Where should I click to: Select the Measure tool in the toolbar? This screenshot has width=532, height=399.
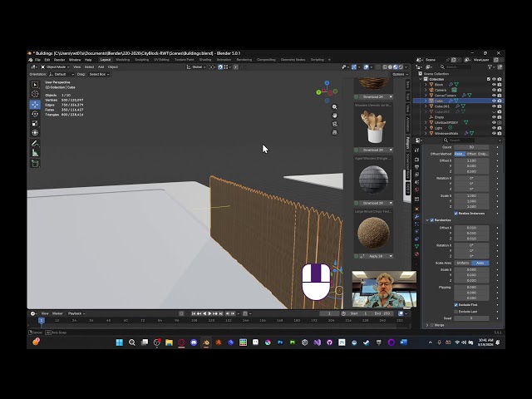(x=35, y=153)
